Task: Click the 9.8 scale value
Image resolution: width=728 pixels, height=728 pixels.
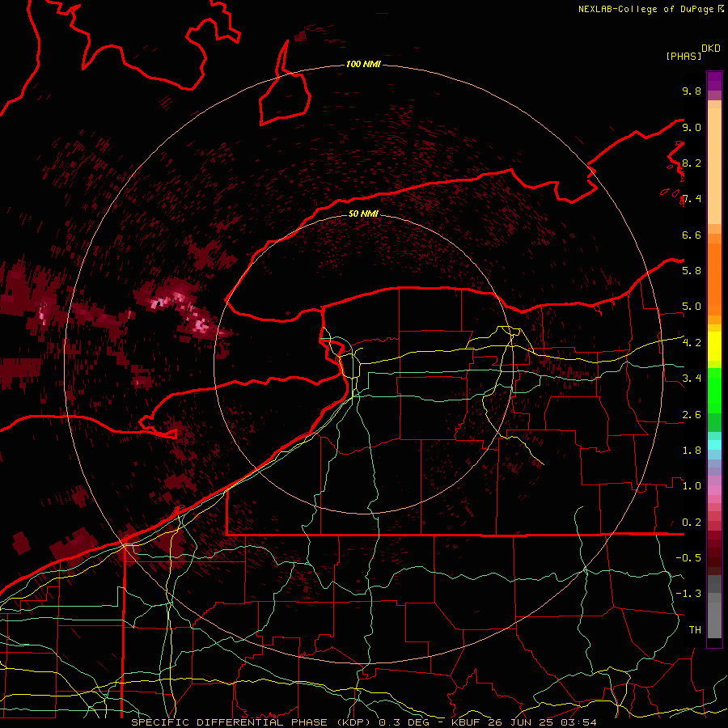Action: [692, 91]
